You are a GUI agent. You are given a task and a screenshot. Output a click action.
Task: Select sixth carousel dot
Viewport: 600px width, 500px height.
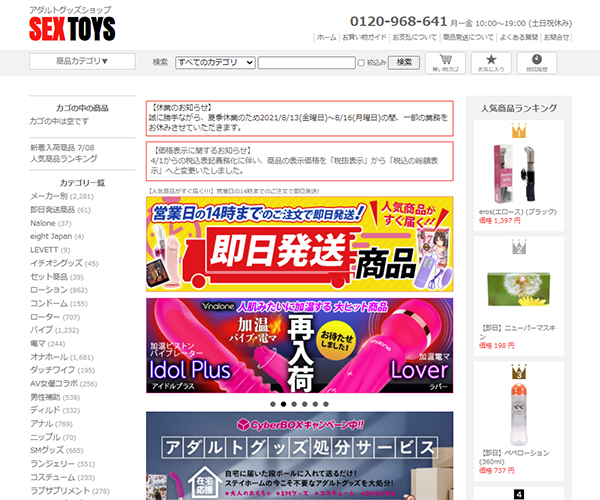coord(326,404)
